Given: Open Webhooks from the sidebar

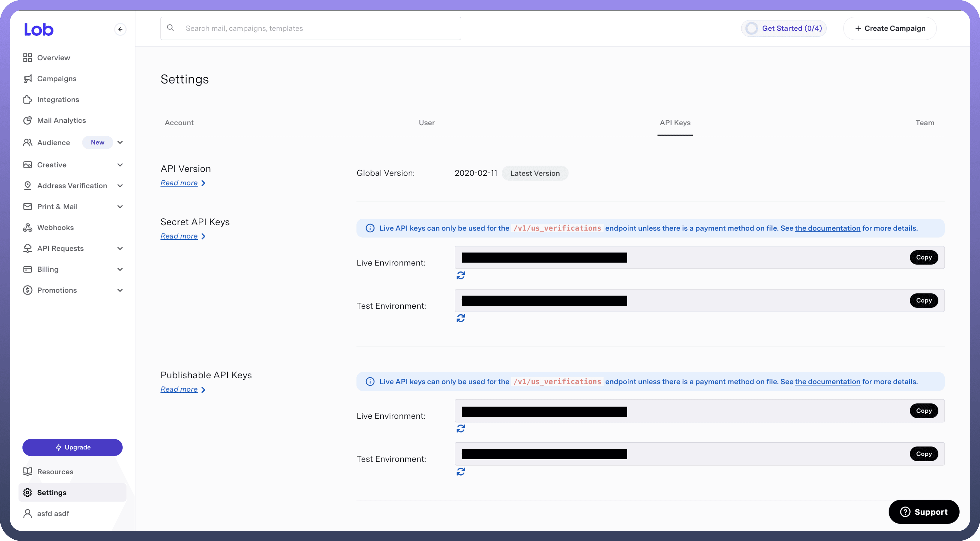Looking at the screenshot, I should tap(55, 227).
